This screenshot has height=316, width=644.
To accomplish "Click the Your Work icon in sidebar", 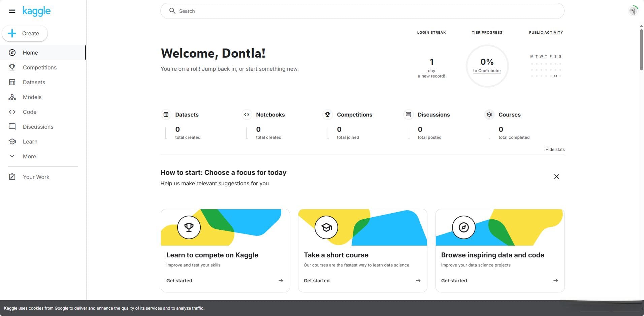I will pos(12,177).
